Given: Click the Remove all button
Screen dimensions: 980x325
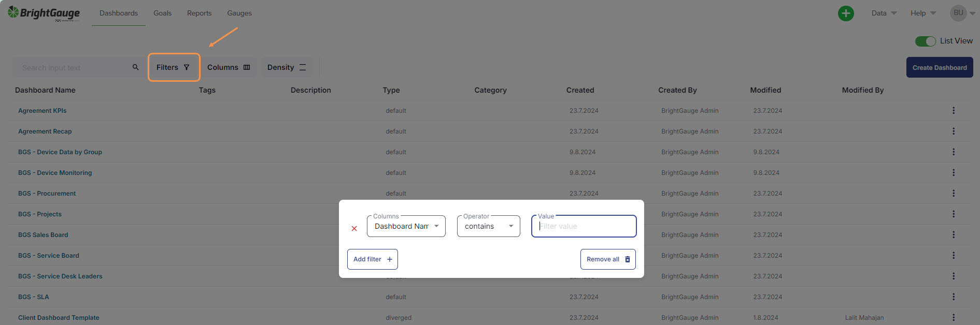Looking at the screenshot, I should pos(608,259).
